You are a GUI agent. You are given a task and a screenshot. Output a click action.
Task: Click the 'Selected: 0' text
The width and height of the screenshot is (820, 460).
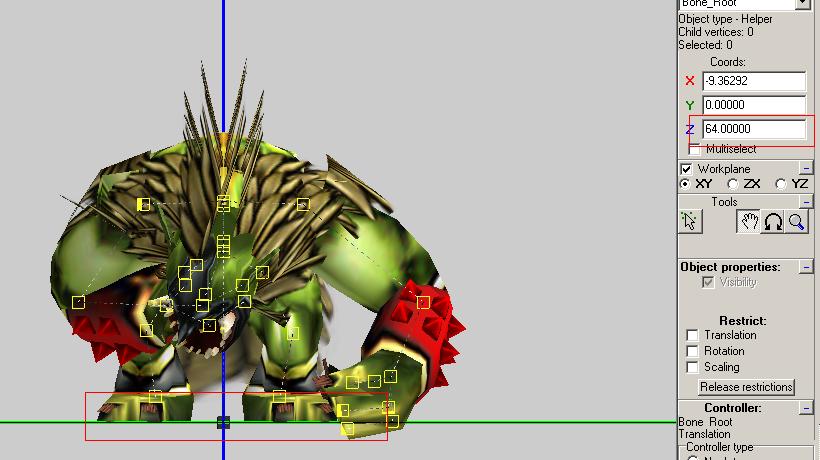coord(705,45)
